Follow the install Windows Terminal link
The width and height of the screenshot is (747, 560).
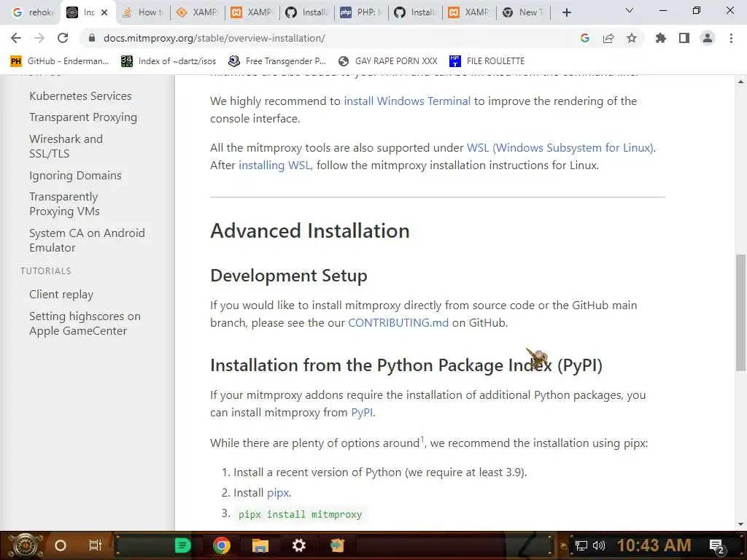pyautogui.click(x=407, y=101)
